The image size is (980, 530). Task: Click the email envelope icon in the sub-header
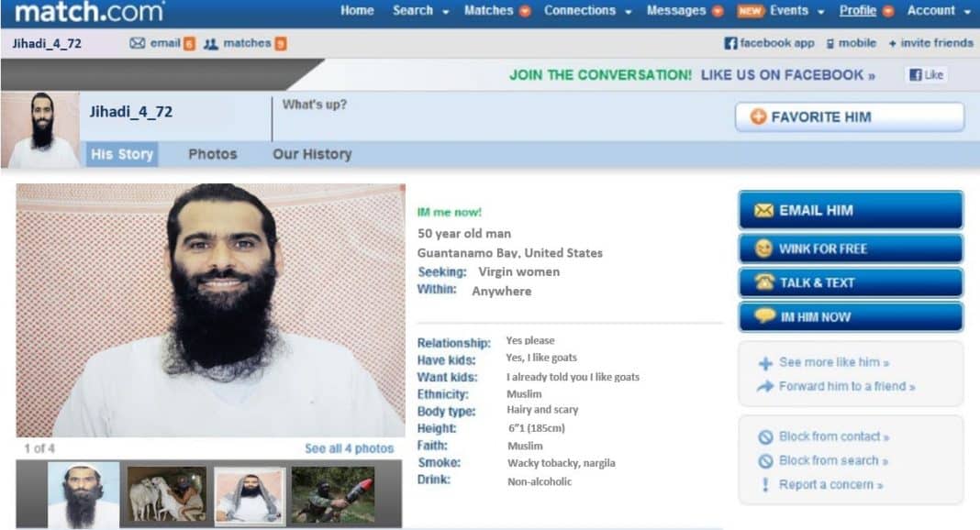tap(138, 43)
